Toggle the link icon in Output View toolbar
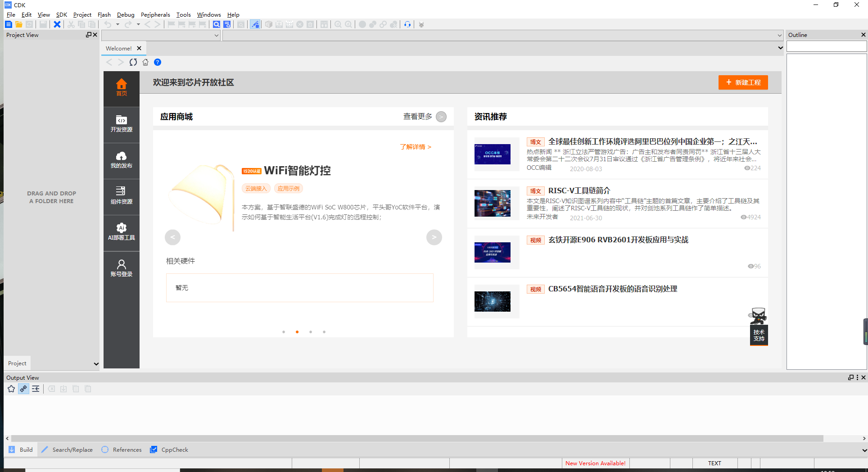This screenshot has height=472, width=868. pyautogui.click(x=23, y=389)
